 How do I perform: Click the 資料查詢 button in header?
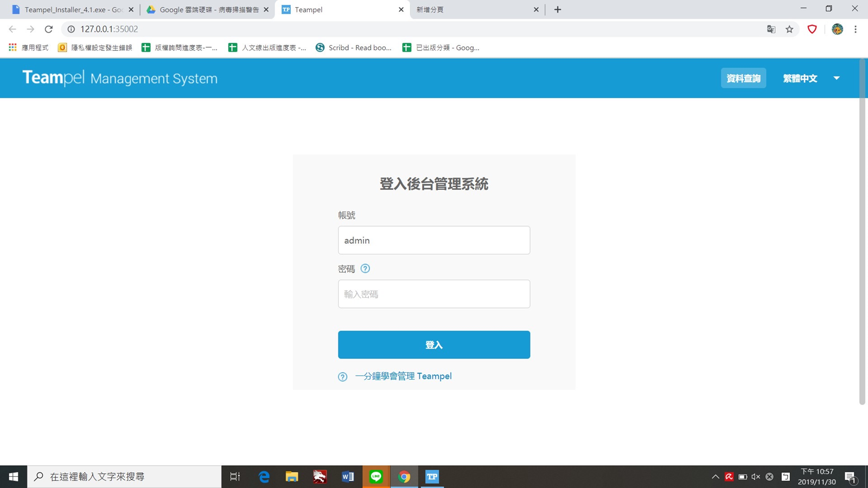click(x=743, y=78)
